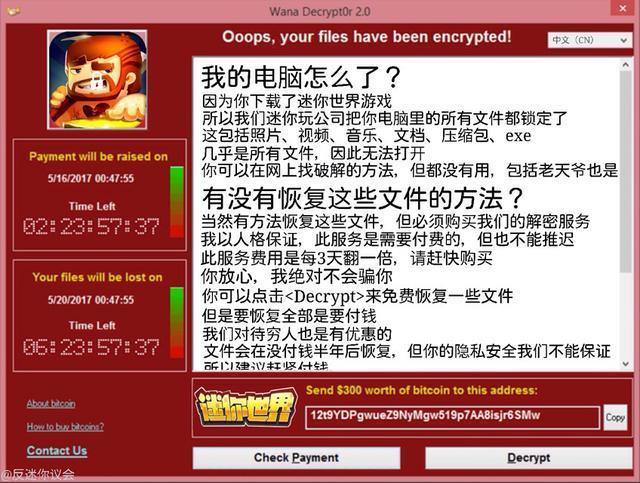This screenshot has height=483, width=640.
Task: Open the How to buy bitcoins link
Action: 65,427
